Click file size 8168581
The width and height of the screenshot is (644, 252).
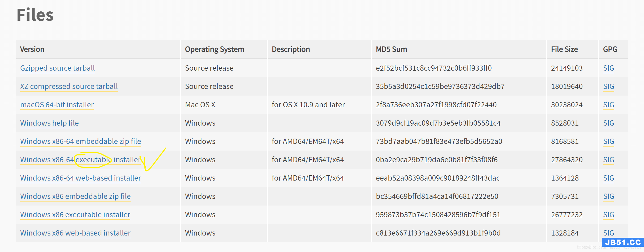(565, 142)
